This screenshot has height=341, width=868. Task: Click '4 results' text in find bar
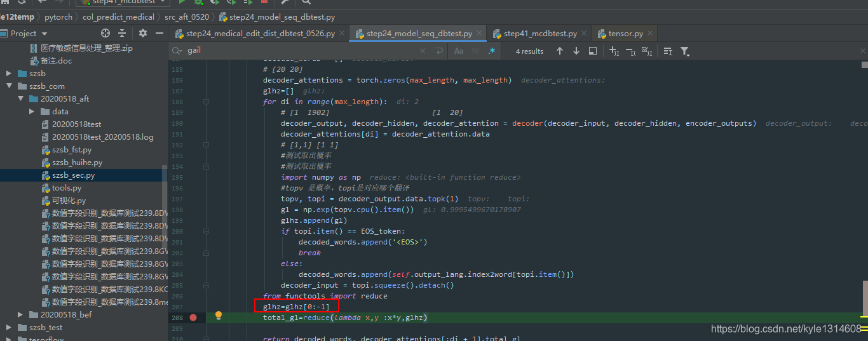(529, 51)
